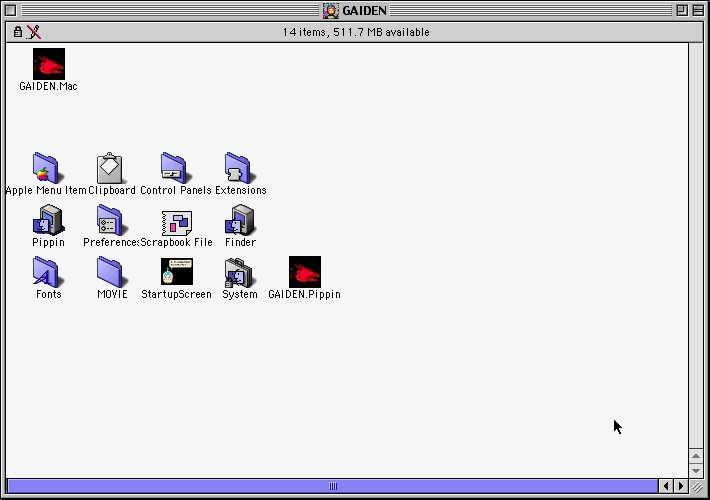Select the System suitcase icon
This screenshot has width=710, height=500.
(x=240, y=273)
